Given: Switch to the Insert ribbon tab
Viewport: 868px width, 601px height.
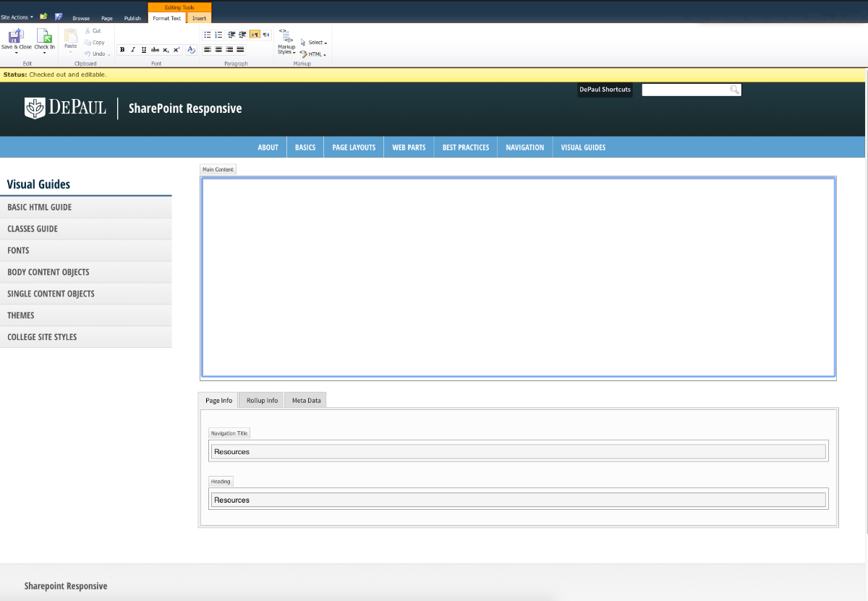Looking at the screenshot, I should pyautogui.click(x=199, y=18).
